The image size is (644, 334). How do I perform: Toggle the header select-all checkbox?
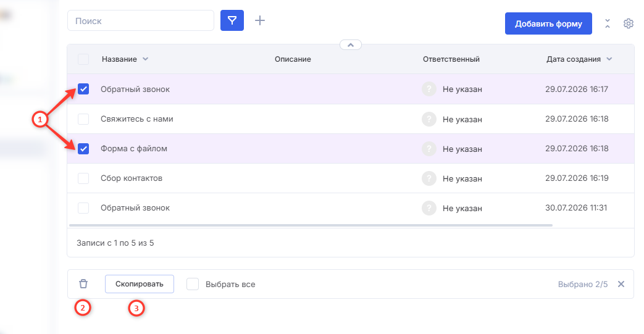(x=83, y=59)
